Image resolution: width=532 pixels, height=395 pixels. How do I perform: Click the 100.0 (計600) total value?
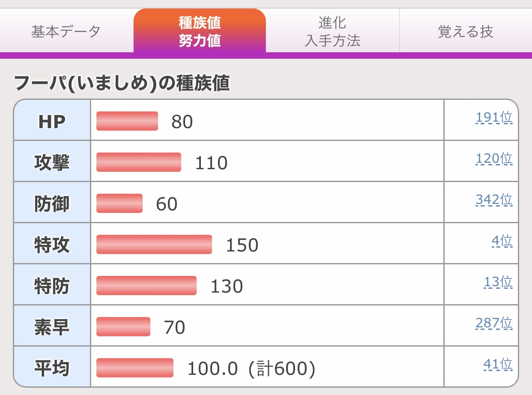(251, 369)
